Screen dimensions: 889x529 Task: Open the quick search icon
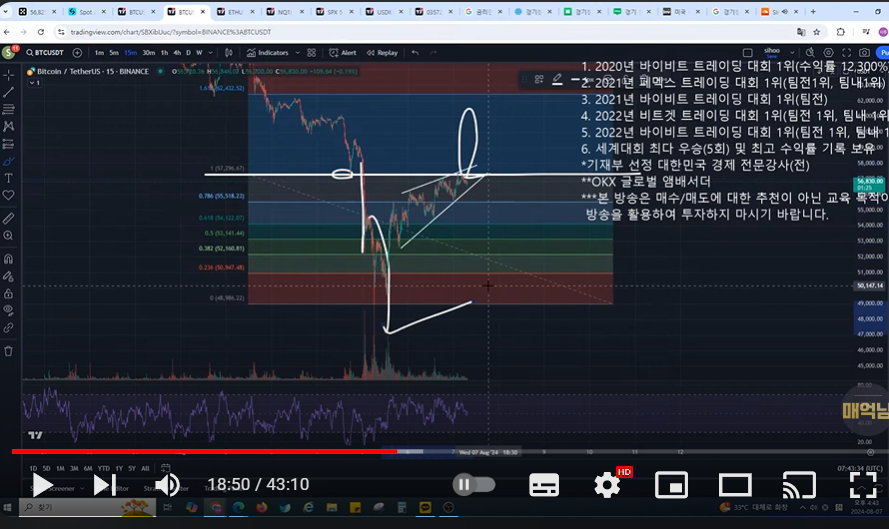(810, 53)
